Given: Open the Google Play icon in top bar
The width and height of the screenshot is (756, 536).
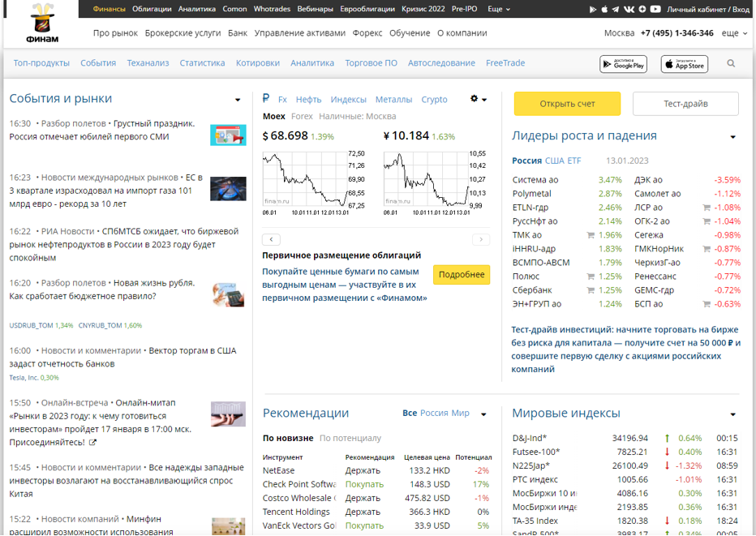Looking at the screenshot, I should [593, 9].
